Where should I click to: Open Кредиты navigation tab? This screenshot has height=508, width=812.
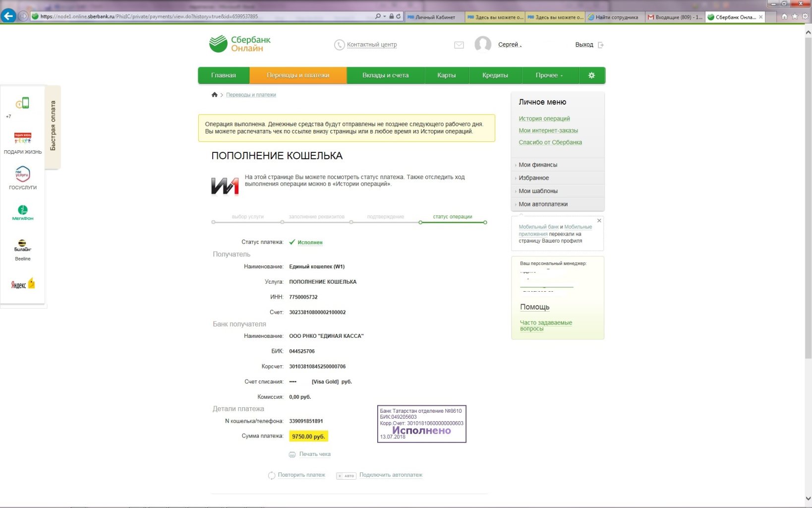coord(495,75)
